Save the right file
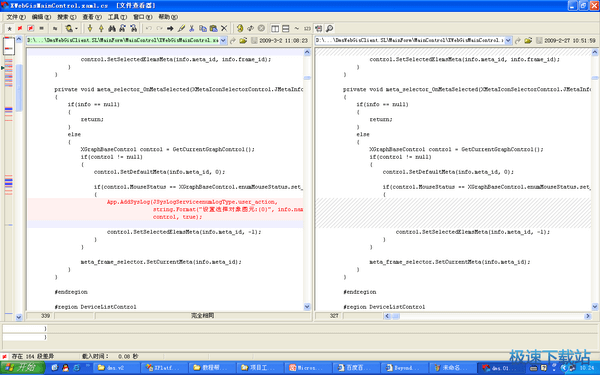The width and height of the screenshot is (600, 375). [x=539, y=40]
